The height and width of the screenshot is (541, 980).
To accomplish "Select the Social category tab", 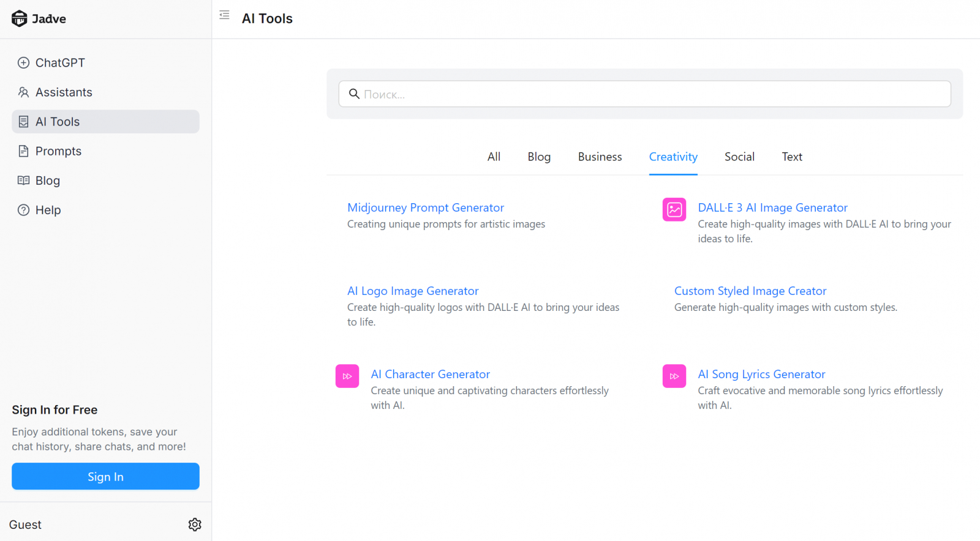I will click(x=739, y=157).
